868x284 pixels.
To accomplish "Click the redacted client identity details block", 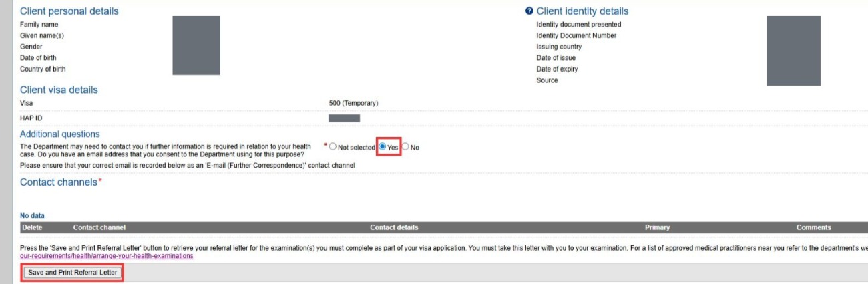I will coord(793,51).
